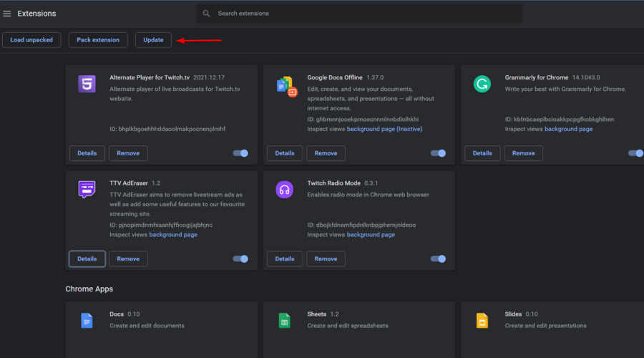Open Details for Twitch Radio Mode
Image resolution: width=644 pixels, height=358 pixels.
(x=285, y=259)
